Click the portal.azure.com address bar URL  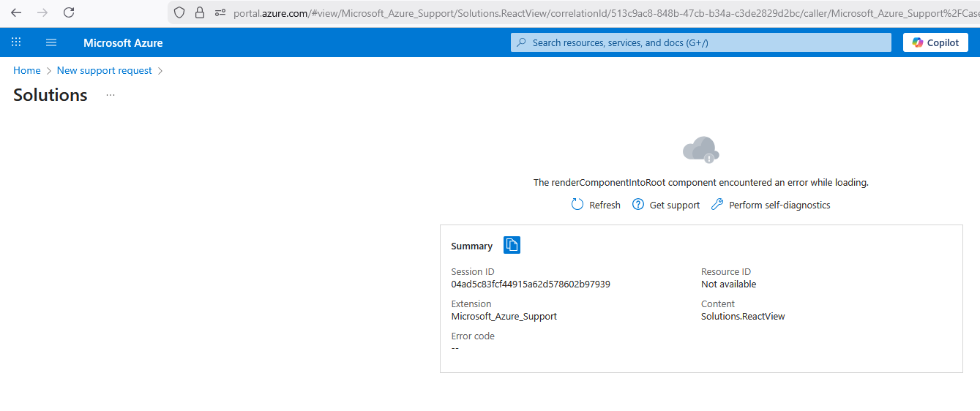pos(606,12)
